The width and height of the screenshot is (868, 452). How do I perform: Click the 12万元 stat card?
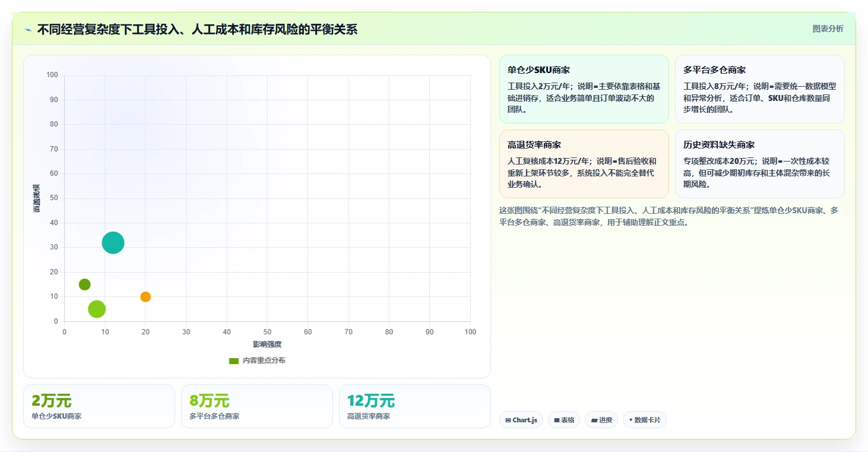[415, 406]
